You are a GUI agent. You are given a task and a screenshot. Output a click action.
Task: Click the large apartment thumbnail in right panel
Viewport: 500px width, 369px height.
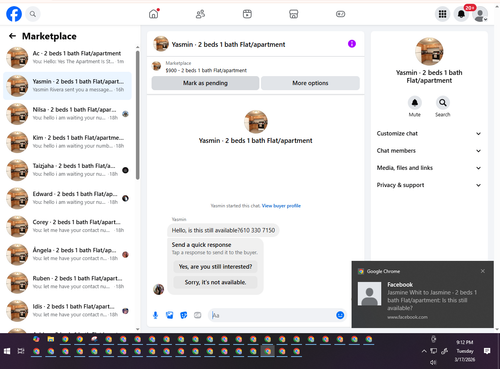[x=429, y=51]
